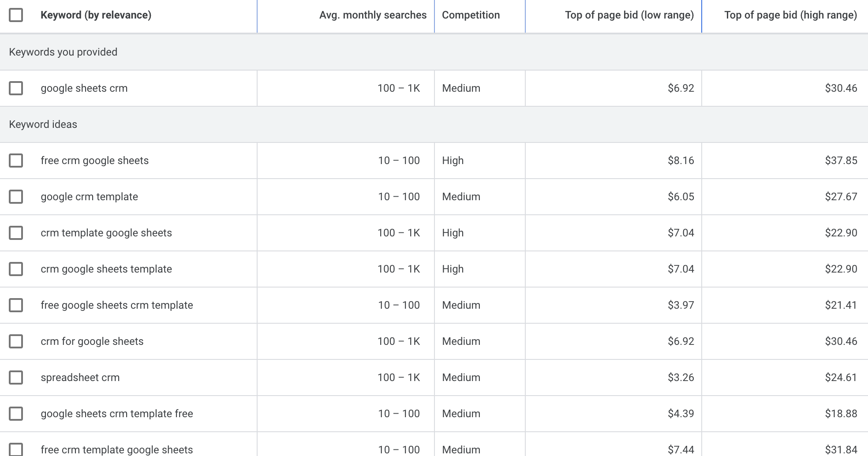Check the 'google crm template' row box

point(16,197)
